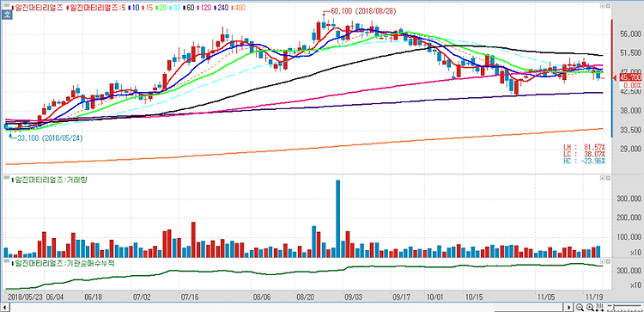Click the 200,000 volume axis label
The height and width of the screenshot is (312, 644).
tap(630, 217)
